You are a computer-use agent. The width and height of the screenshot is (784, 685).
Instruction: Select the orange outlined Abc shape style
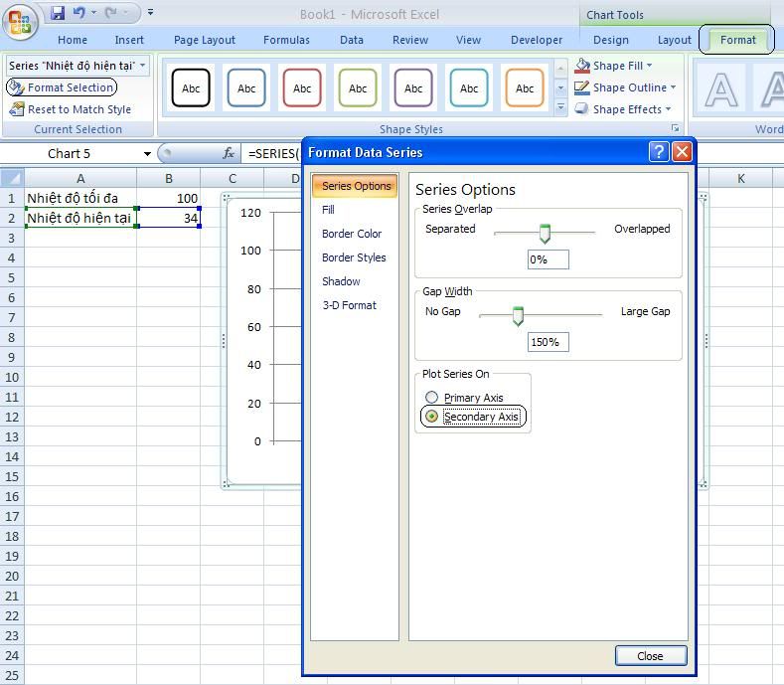tap(525, 87)
